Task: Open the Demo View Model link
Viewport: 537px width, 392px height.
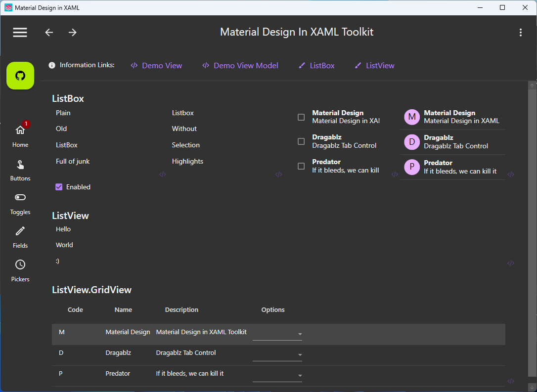Action: [x=240, y=65]
